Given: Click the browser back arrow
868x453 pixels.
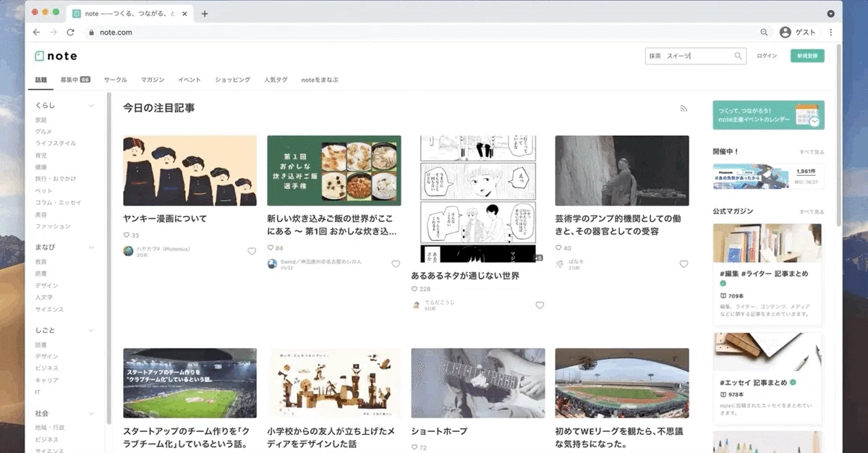Looking at the screenshot, I should click(x=37, y=33).
